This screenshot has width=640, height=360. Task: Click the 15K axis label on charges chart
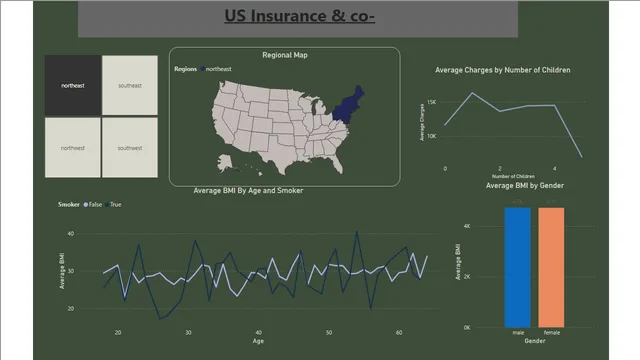pyautogui.click(x=431, y=102)
